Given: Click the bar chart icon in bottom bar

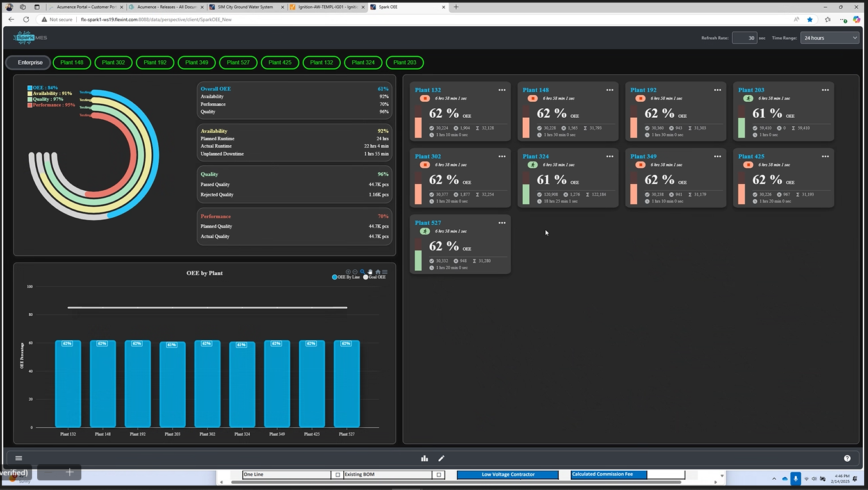Looking at the screenshot, I should point(424,459).
